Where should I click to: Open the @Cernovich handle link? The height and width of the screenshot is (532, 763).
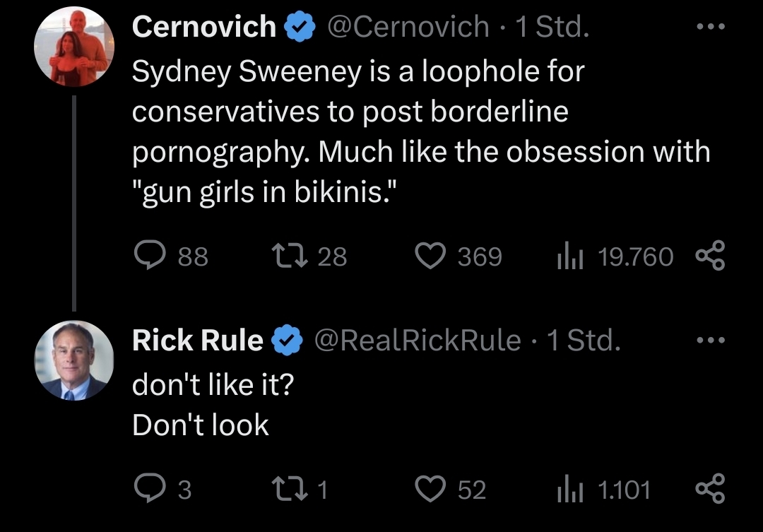coord(408,26)
